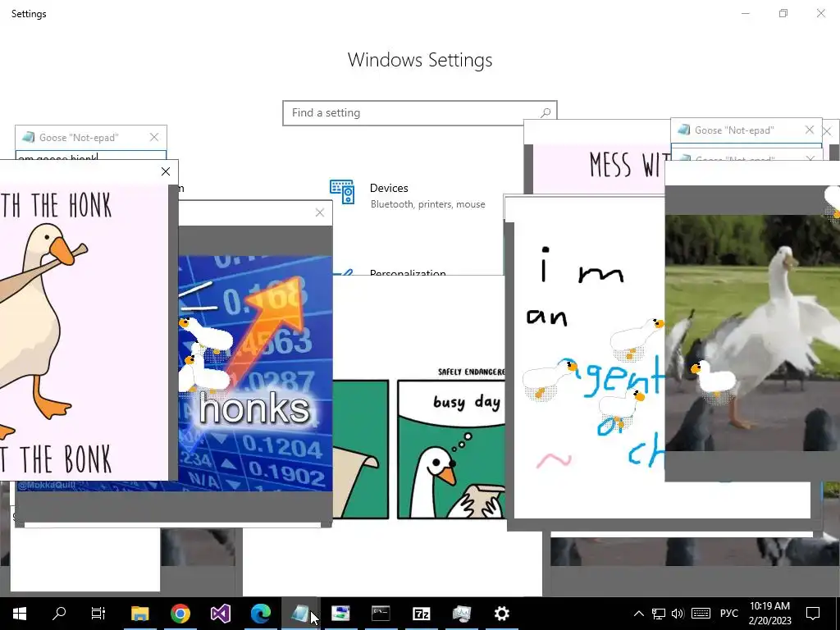
Task: Open Microsoft Edge from the taskbar
Action: [261, 613]
